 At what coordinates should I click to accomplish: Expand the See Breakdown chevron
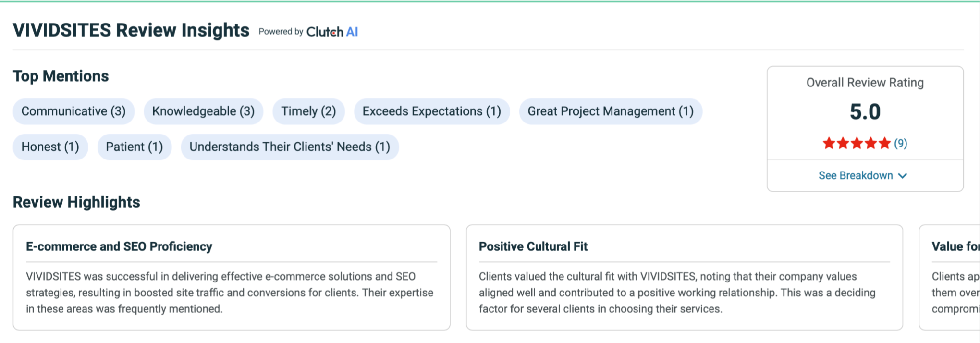[903, 176]
